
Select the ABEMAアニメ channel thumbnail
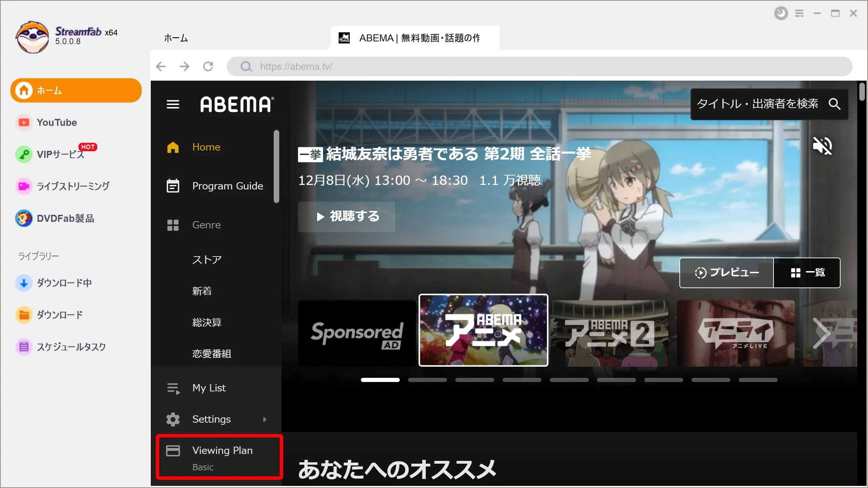click(x=483, y=330)
